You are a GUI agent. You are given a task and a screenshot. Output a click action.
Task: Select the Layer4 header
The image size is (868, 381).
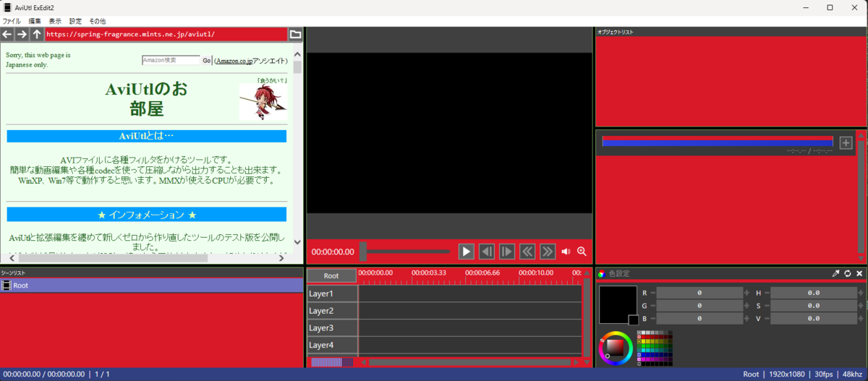(x=332, y=346)
